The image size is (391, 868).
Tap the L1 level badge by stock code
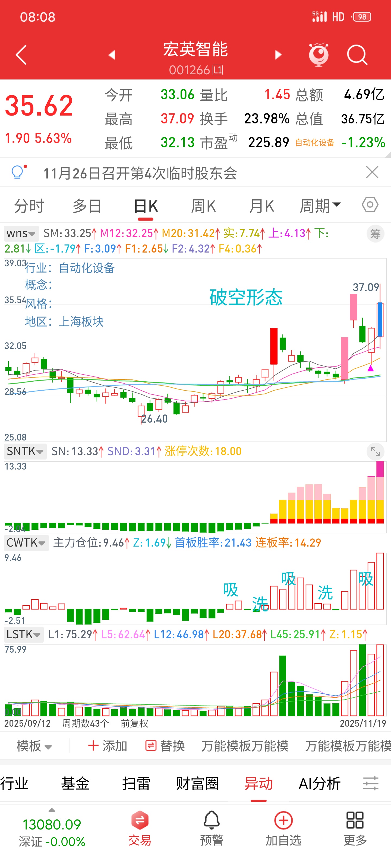click(217, 70)
